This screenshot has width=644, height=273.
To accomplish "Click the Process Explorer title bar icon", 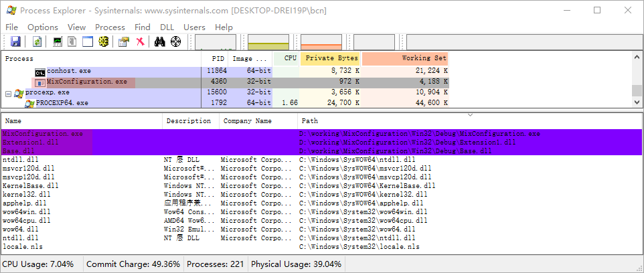I will (12, 11).
